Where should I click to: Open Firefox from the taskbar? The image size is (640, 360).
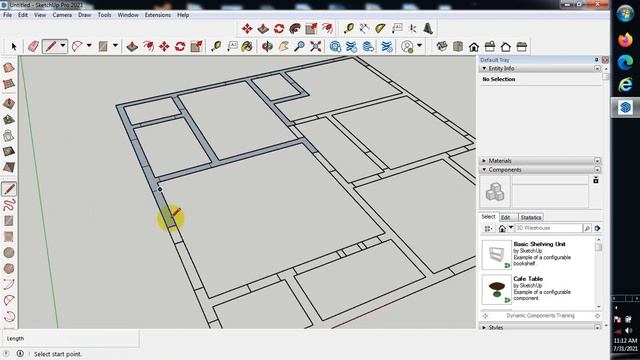pyautogui.click(x=625, y=40)
